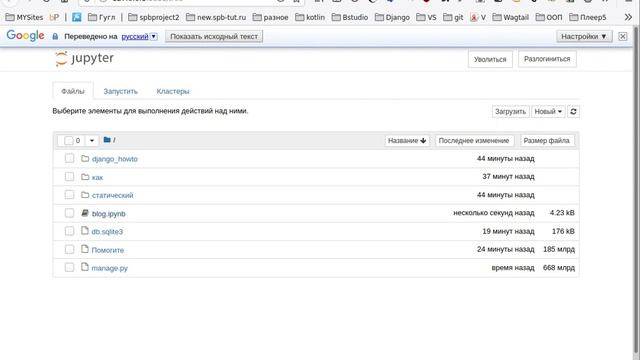Click the Jupyter logo
The width and height of the screenshot is (640, 360).
[x=84, y=58]
